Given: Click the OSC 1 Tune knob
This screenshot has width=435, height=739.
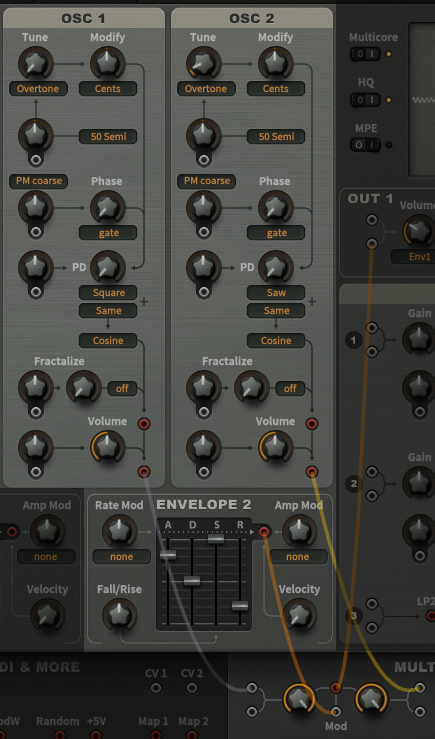Looking at the screenshot, I should (x=36, y=63).
